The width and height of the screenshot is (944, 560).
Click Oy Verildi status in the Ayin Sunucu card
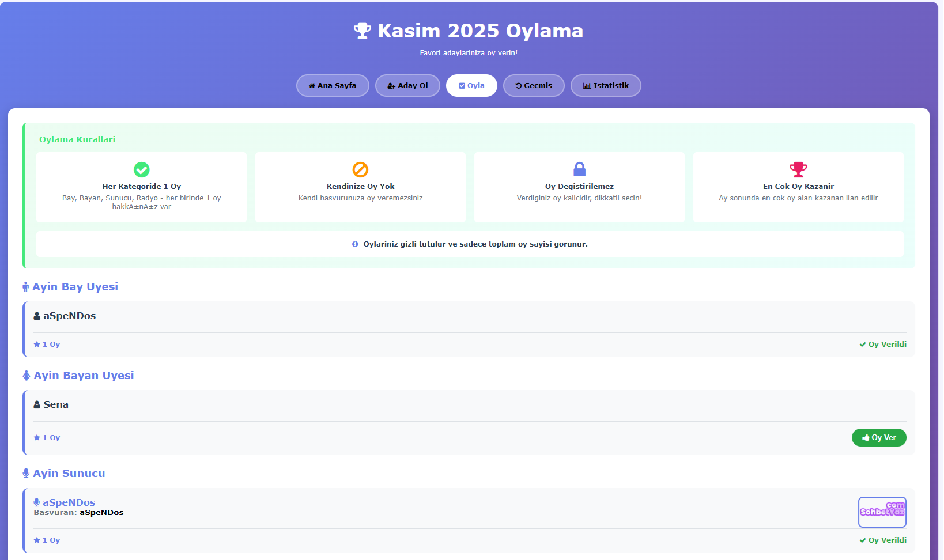tap(883, 540)
